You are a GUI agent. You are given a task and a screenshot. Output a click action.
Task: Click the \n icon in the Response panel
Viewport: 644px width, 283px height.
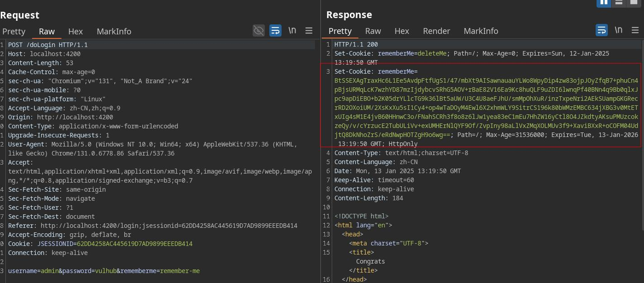pos(618,30)
